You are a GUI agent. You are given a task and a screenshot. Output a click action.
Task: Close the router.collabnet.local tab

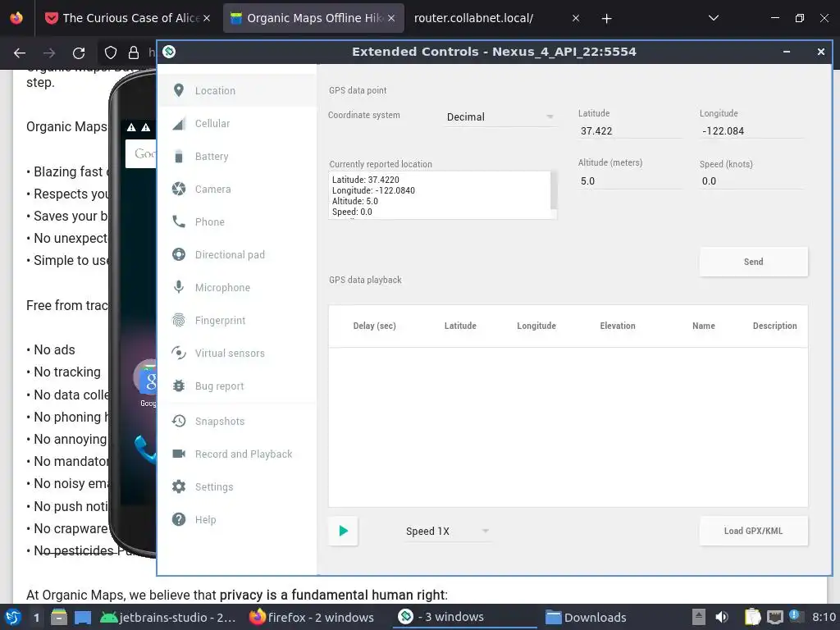click(575, 18)
